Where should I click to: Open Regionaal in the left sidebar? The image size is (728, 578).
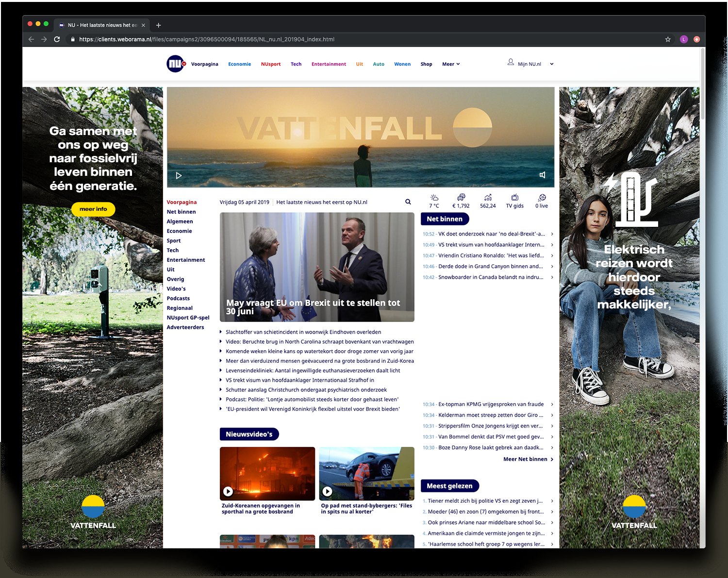pos(180,308)
